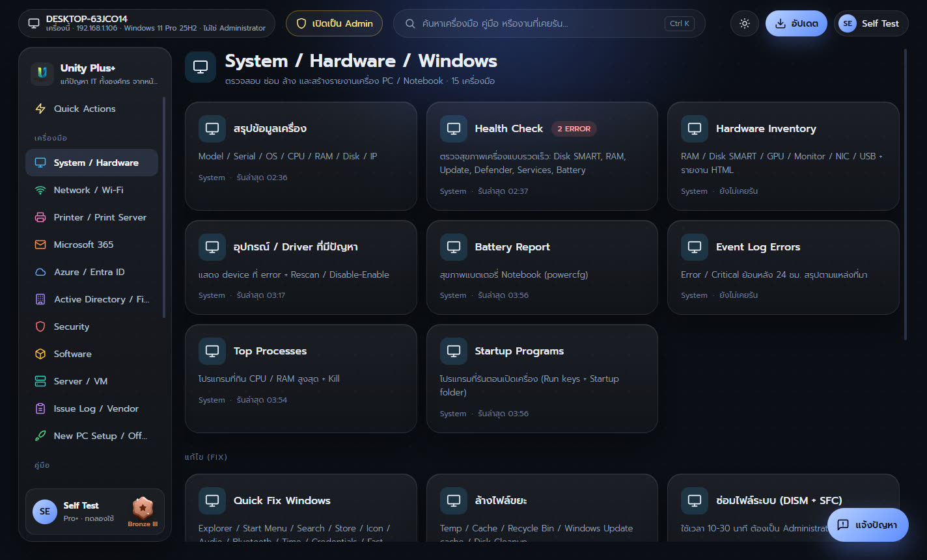Click the Microsoft 365 envelope icon
927x560 pixels.
click(40, 245)
